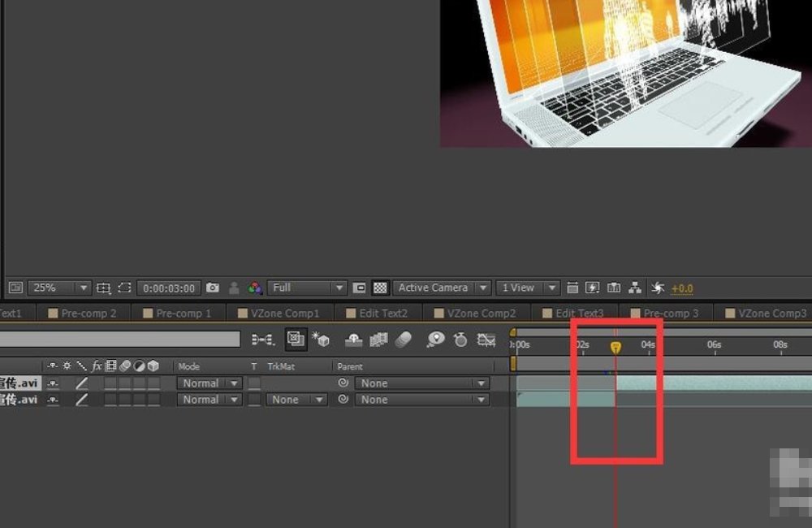Open the composition flowchart icon
The image size is (812, 528).
pos(634,288)
